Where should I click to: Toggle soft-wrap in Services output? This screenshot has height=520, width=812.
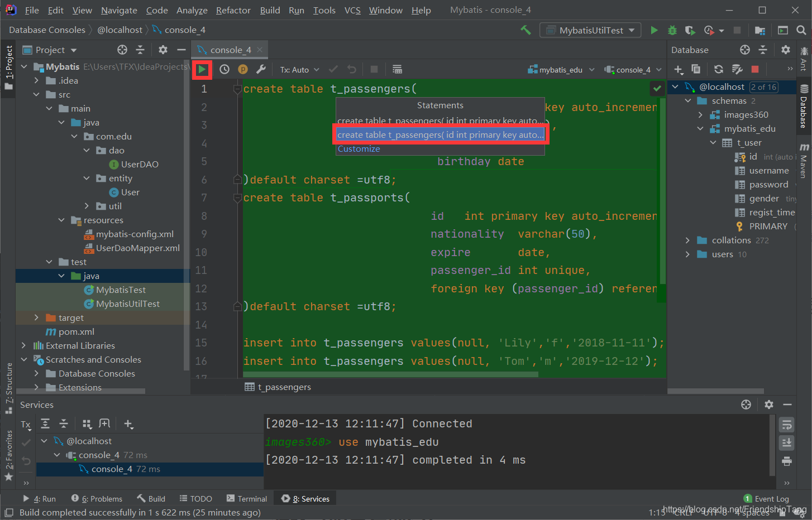787,425
